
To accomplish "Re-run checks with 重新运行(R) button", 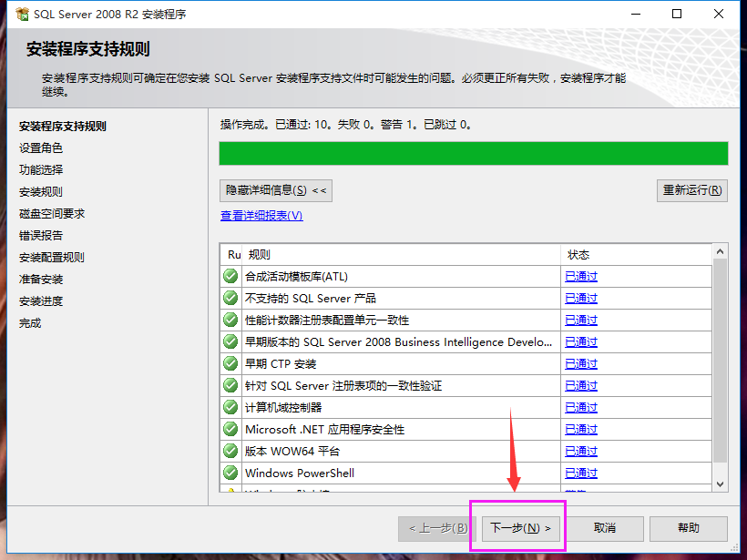I will tap(692, 190).
